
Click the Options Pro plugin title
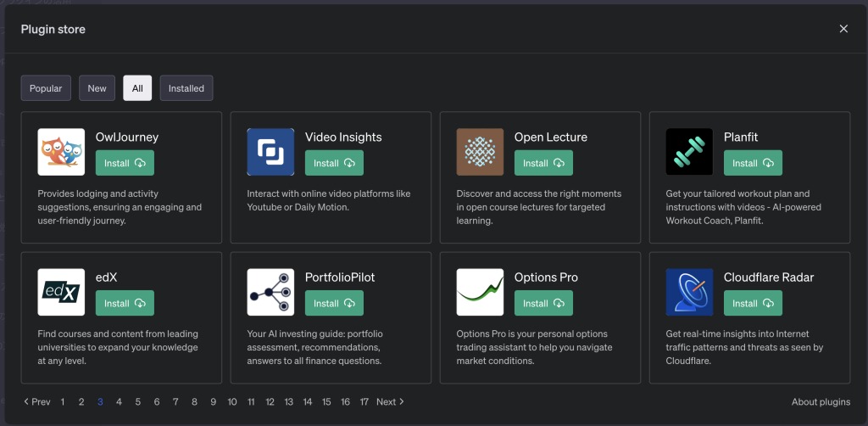point(546,277)
